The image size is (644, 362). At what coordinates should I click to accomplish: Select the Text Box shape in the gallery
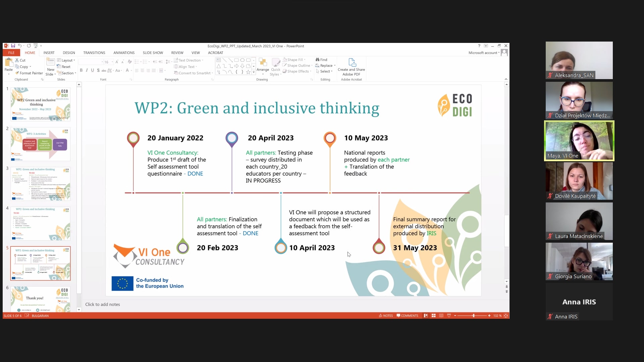point(219,60)
